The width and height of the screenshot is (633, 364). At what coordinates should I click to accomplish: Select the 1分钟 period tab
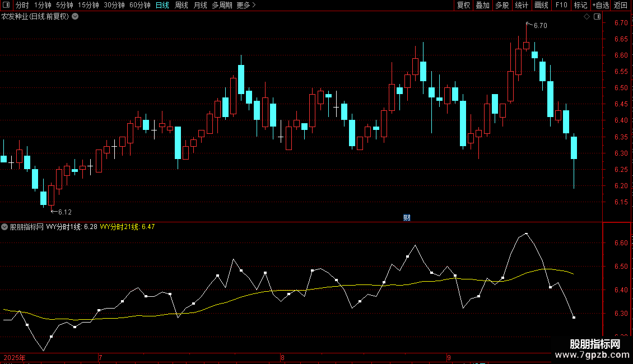(x=43, y=5)
